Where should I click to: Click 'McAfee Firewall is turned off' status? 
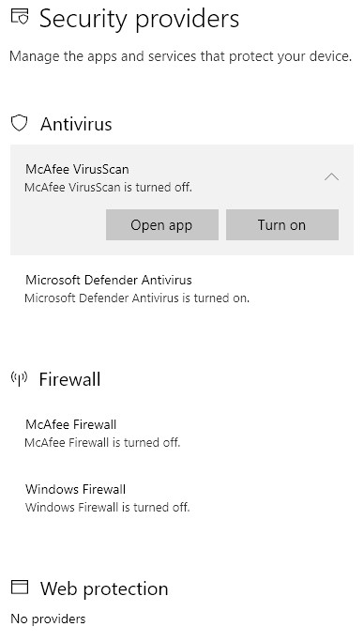(x=102, y=442)
